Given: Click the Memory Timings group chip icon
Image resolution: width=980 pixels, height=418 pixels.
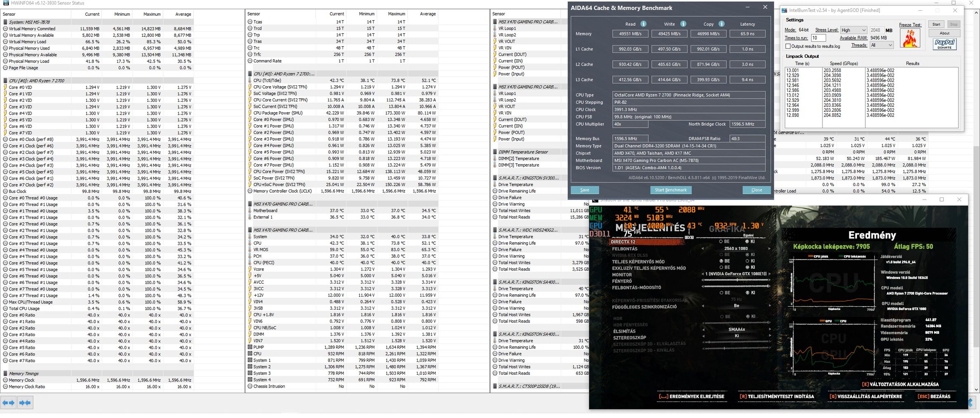Looking at the screenshot, I should (5, 373).
